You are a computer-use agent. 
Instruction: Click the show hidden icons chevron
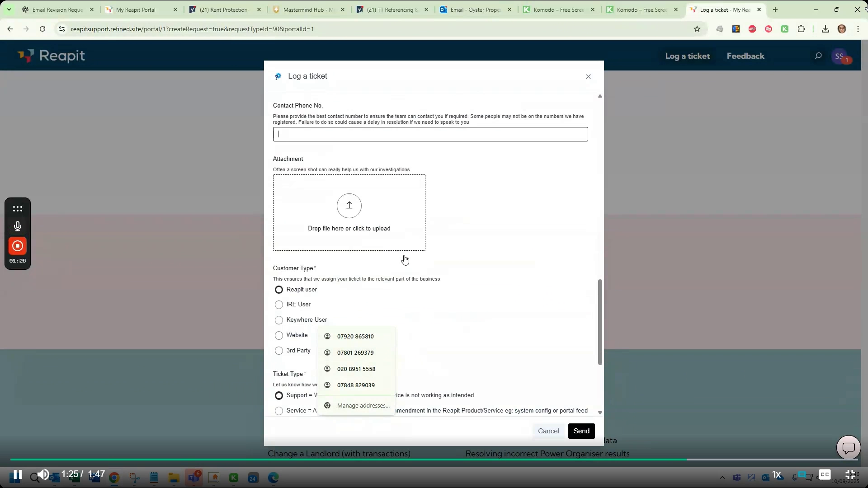click(x=722, y=477)
